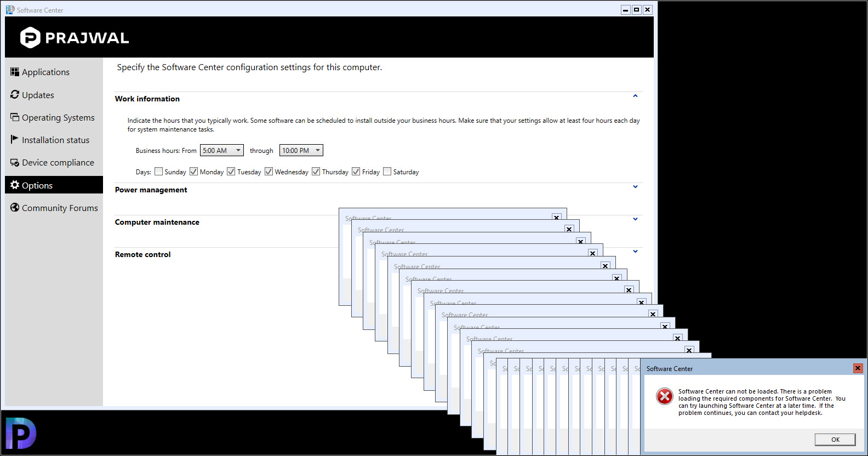Image resolution: width=868 pixels, height=456 pixels.
Task: Minimize the main Software Center window
Action: 626,10
